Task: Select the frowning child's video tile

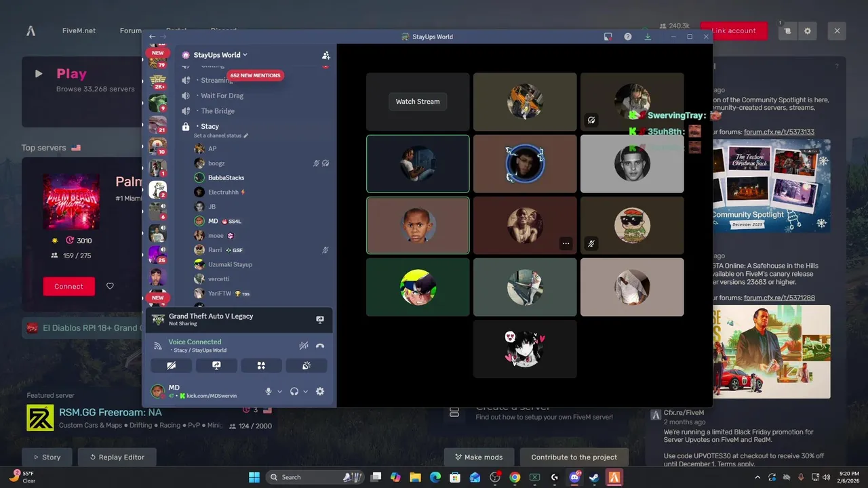Action: [418, 226]
